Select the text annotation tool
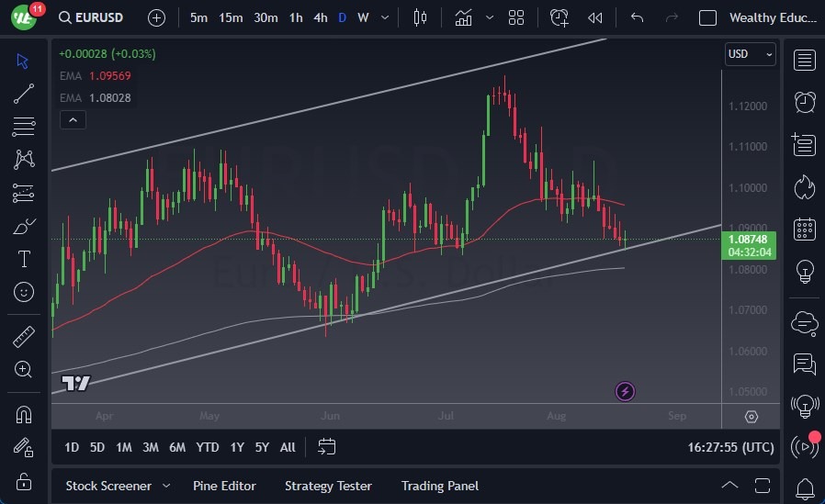 pos(24,259)
